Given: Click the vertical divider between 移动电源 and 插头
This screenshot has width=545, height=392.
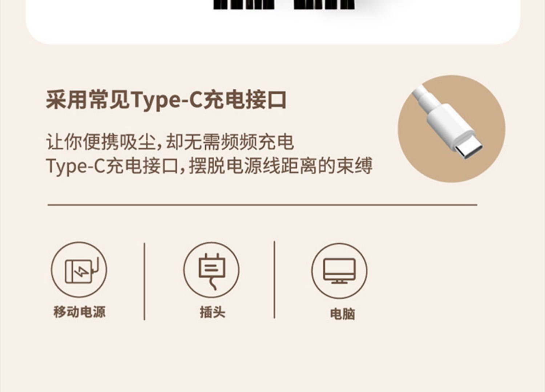Looking at the screenshot, I should [x=144, y=281].
